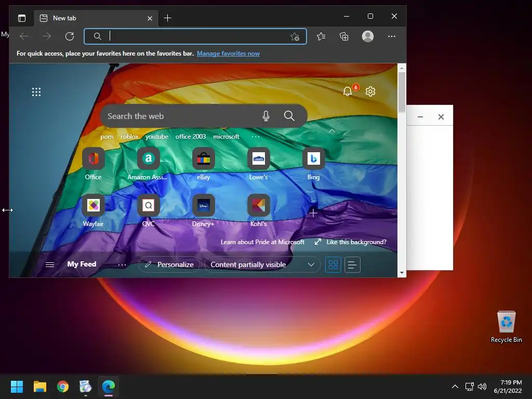Open Settings and more ellipsis menu

point(392,36)
